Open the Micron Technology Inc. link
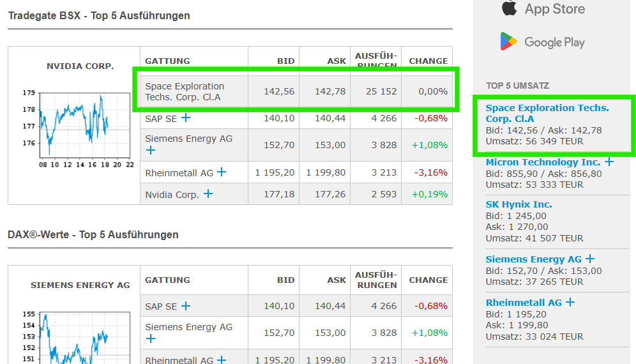 [x=543, y=162]
